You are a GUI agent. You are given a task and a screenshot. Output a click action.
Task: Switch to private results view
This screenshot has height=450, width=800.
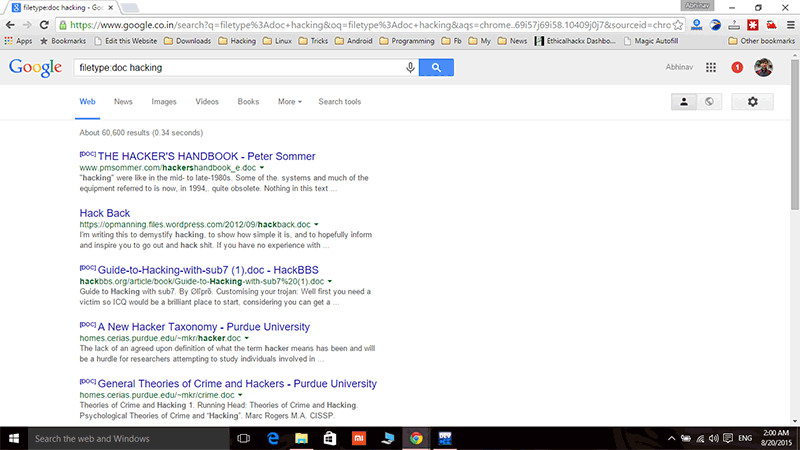tap(685, 102)
